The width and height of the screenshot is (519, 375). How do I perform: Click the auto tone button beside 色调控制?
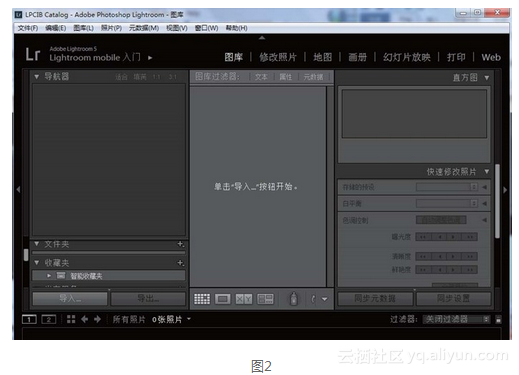[x=441, y=220]
